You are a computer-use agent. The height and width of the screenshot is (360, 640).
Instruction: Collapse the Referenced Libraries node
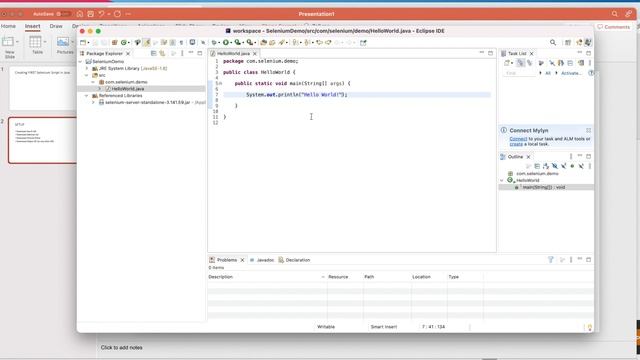(x=87, y=96)
